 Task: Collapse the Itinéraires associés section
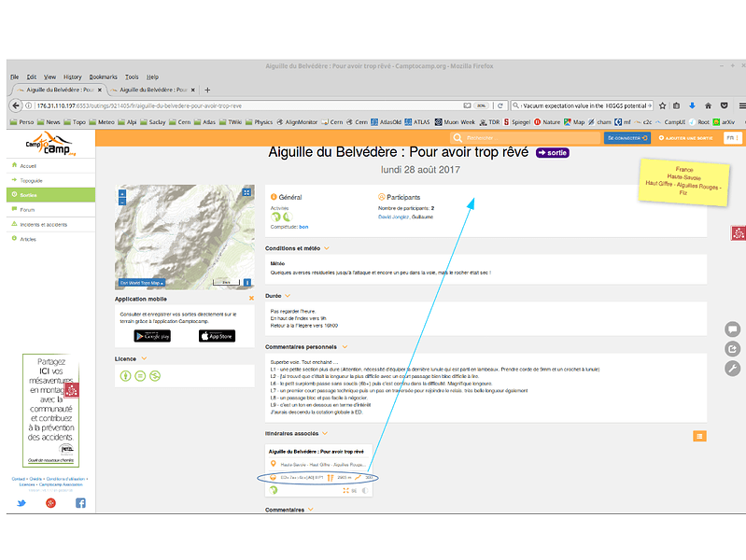(325, 433)
